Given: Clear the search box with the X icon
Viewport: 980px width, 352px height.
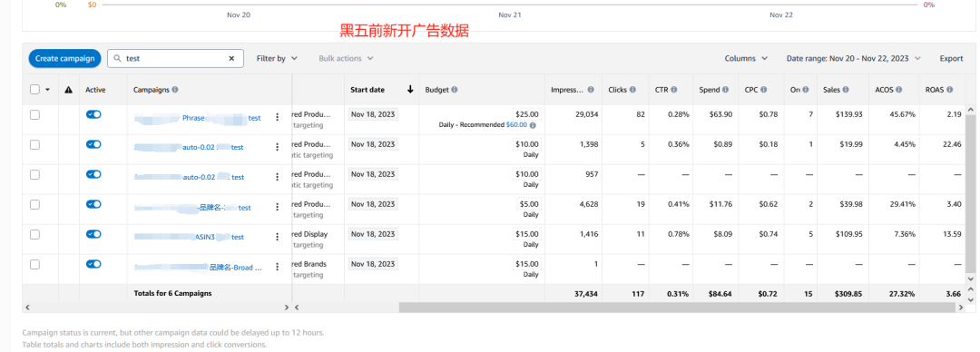Looking at the screenshot, I should (231, 58).
